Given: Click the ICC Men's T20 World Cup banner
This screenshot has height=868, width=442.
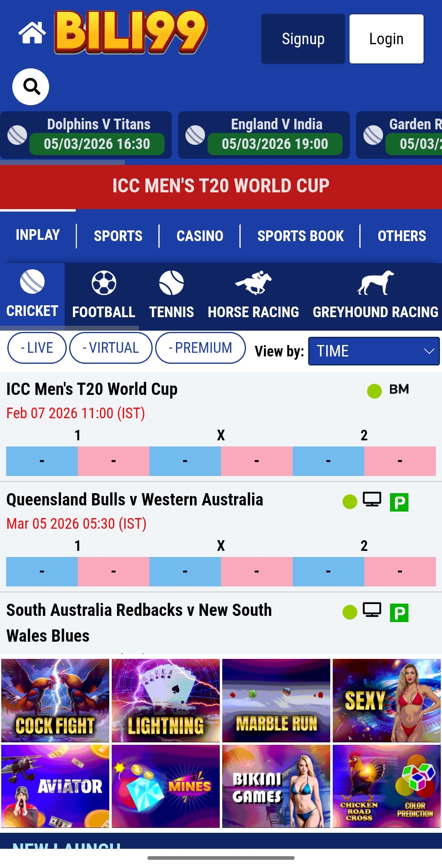Looking at the screenshot, I should pyautogui.click(x=221, y=186).
